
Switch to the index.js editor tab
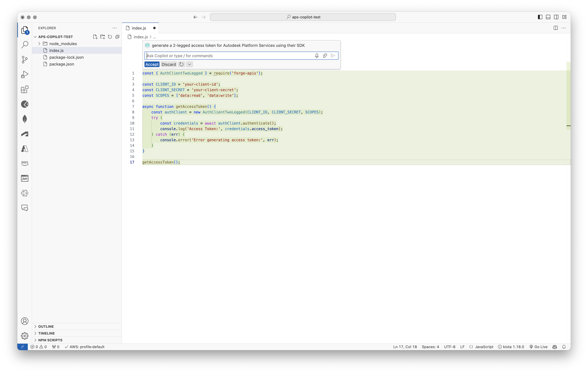[x=139, y=28]
